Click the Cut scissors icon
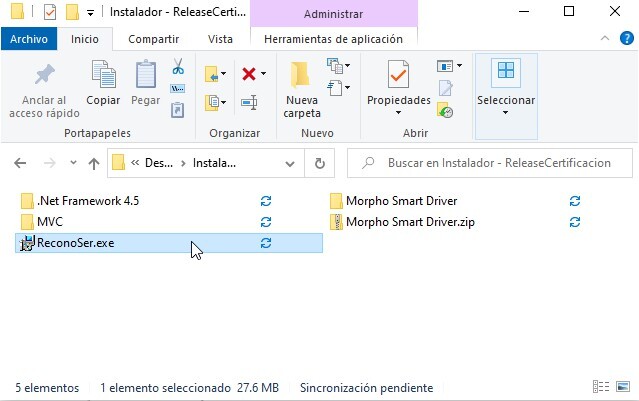 pos(177,67)
